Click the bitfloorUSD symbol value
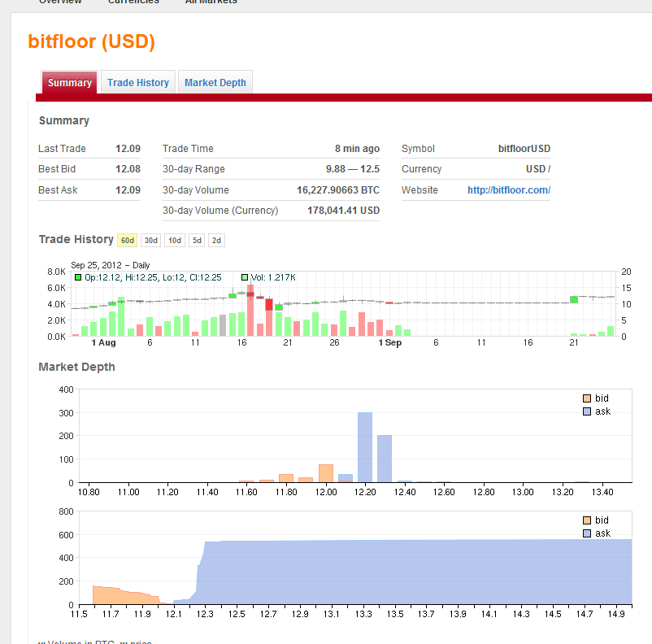The image size is (652, 644). click(524, 149)
